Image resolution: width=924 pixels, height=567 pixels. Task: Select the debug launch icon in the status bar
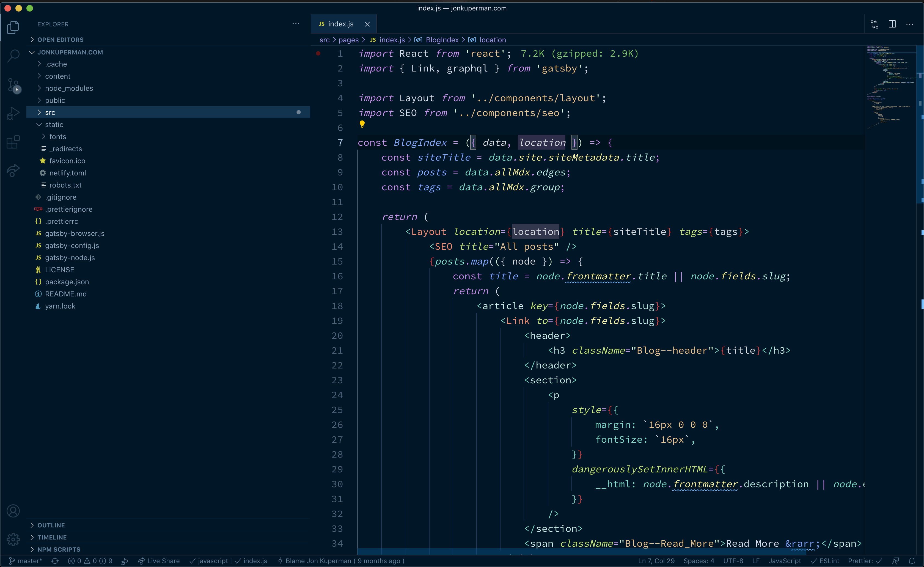pyautogui.click(x=125, y=561)
